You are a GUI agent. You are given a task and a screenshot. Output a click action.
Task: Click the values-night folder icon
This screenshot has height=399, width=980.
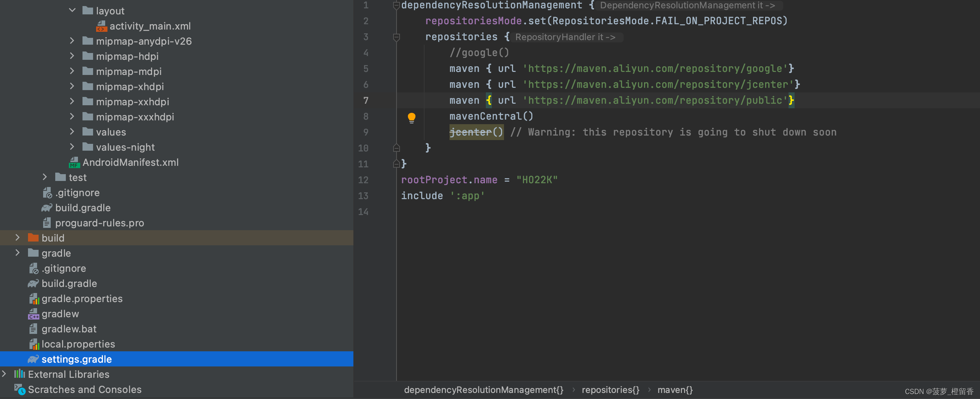88,147
